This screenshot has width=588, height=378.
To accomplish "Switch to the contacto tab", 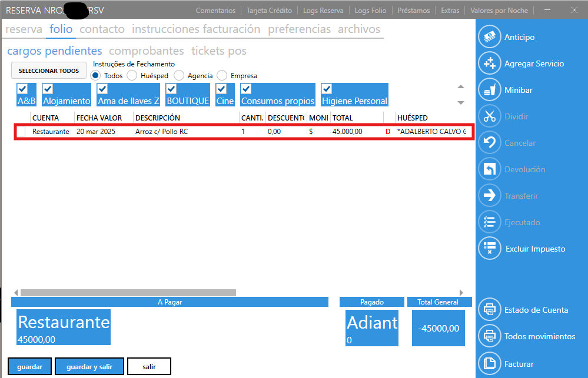I will pyautogui.click(x=102, y=29).
